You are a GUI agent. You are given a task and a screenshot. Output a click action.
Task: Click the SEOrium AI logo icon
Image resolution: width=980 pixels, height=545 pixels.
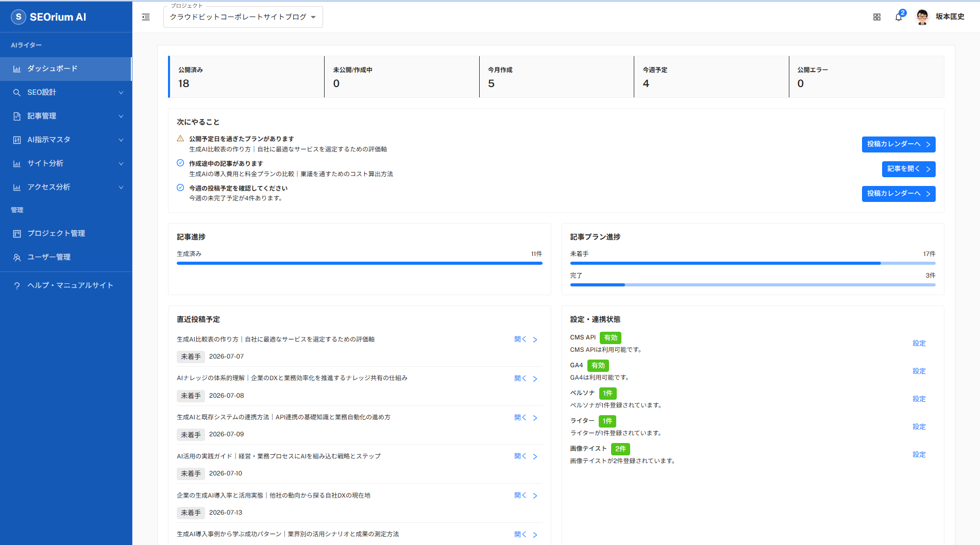[x=19, y=17]
